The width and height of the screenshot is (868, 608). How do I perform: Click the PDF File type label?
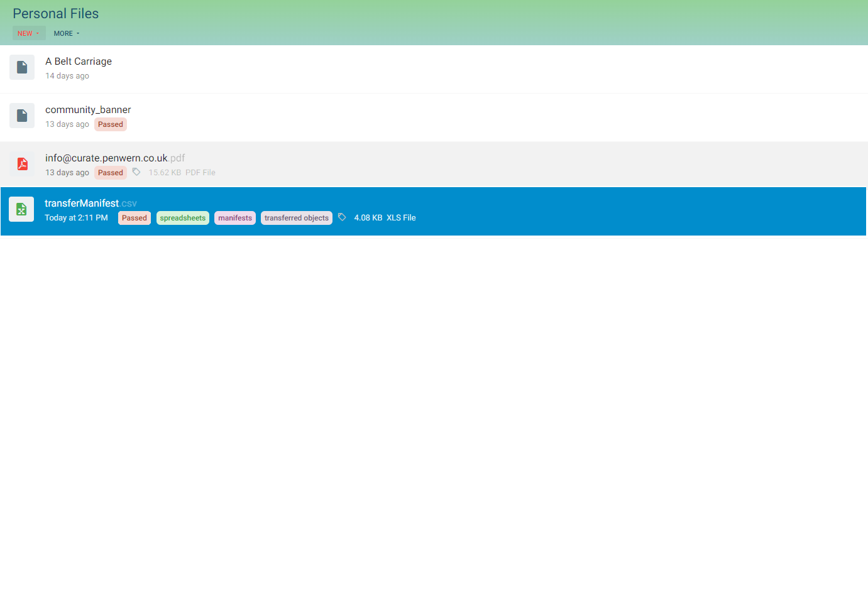coord(201,173)
